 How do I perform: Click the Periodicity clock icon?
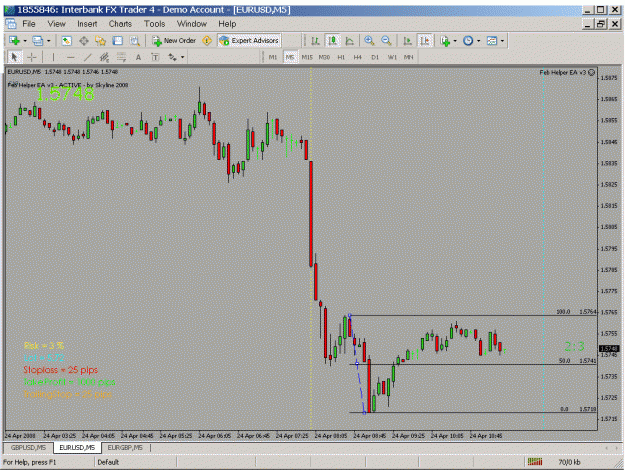(468, 41)
